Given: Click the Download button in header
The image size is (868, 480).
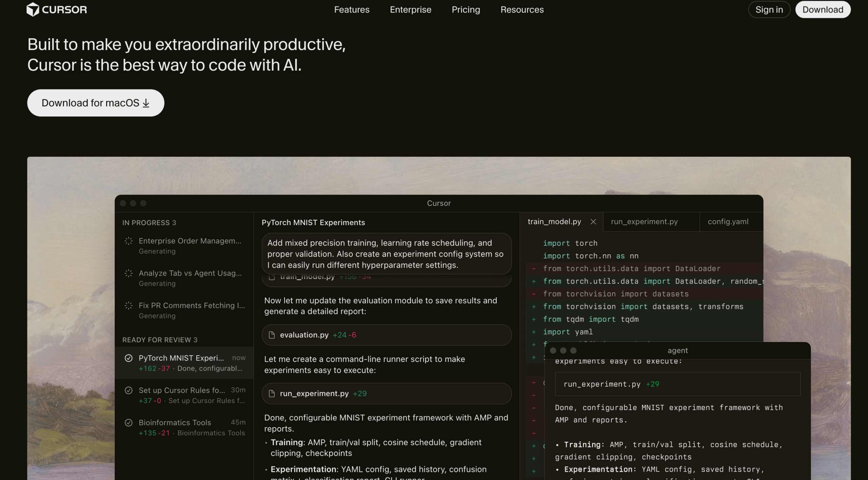Looking at the screenshot, I should pos(823,9).
